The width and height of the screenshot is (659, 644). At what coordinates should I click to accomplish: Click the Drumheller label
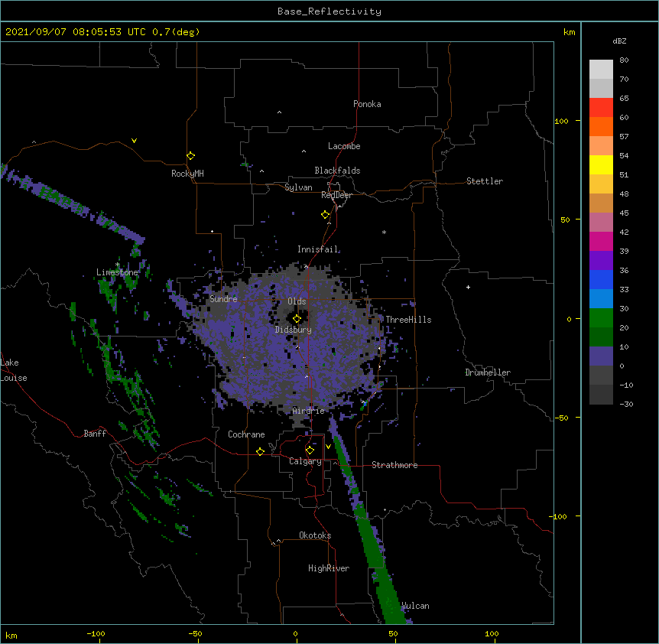(x=488, y=372)
